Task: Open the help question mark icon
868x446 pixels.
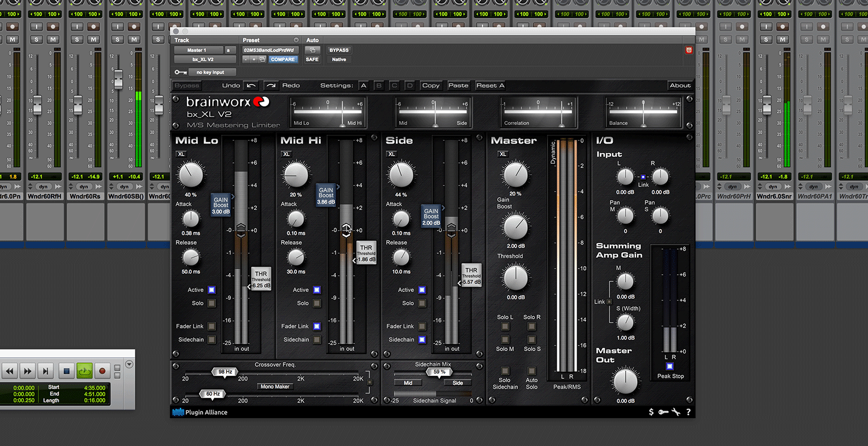Action: click(x=688, y=412)
